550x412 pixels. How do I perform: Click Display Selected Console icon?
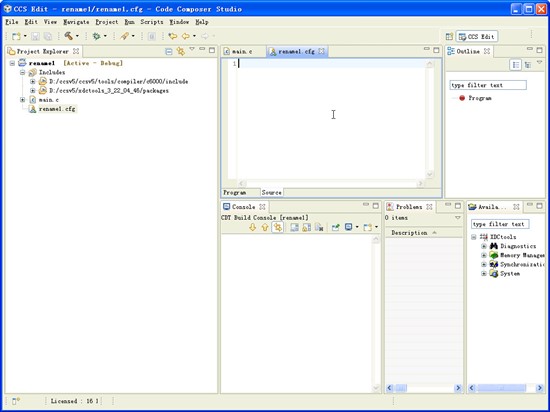(348, 227)
